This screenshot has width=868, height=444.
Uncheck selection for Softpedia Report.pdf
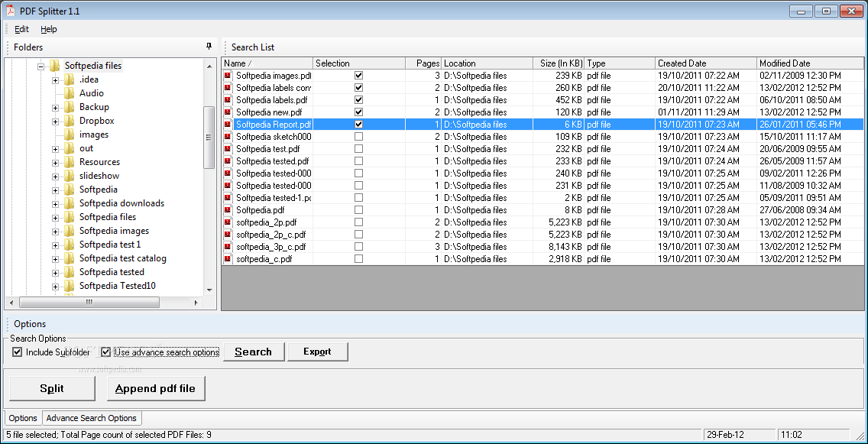click(x=358, y=124)
